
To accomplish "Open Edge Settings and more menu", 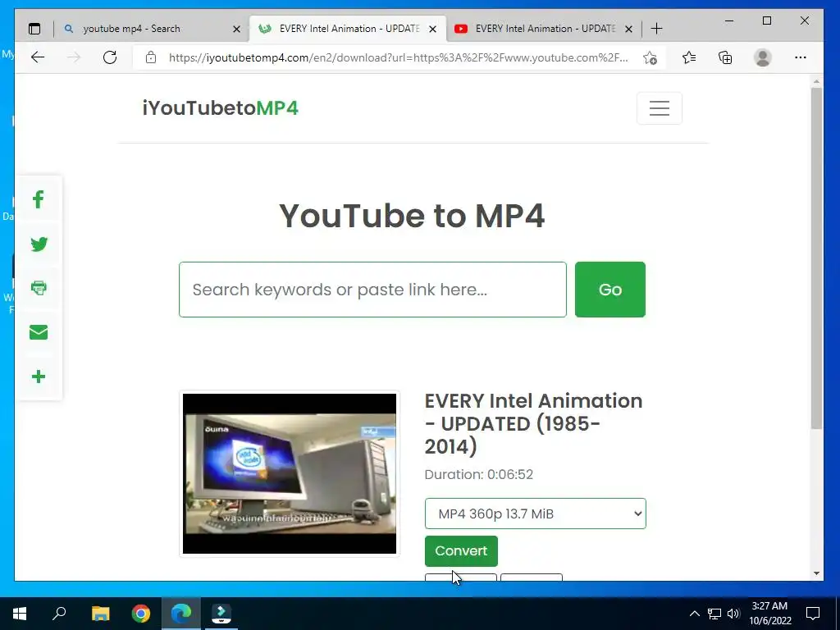I will point(801,57).
